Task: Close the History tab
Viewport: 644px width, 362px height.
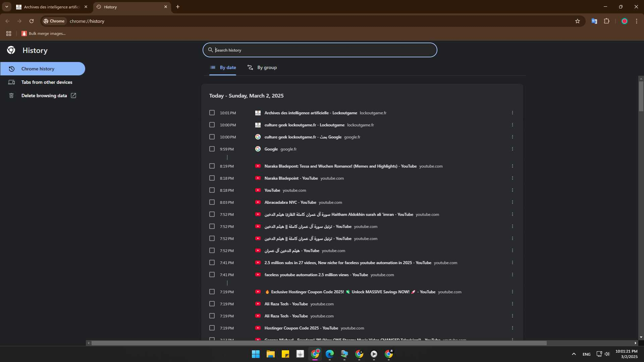Action: pos(166,7)
